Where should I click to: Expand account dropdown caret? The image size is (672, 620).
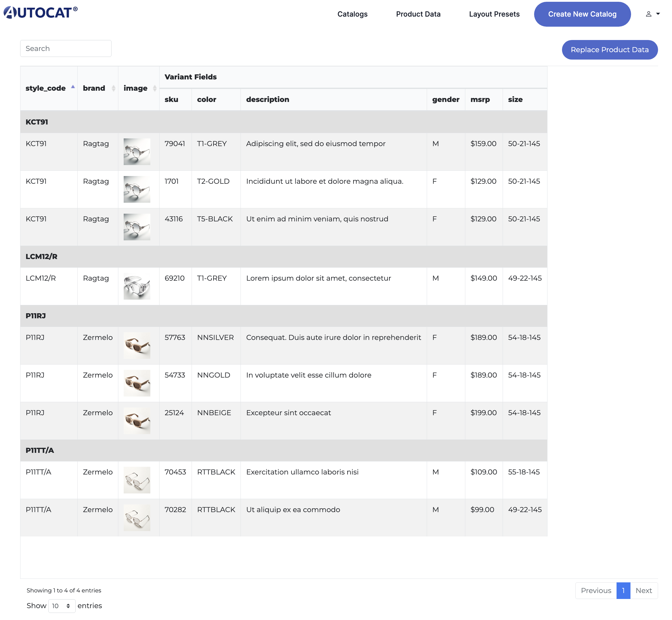pos(658,14)
